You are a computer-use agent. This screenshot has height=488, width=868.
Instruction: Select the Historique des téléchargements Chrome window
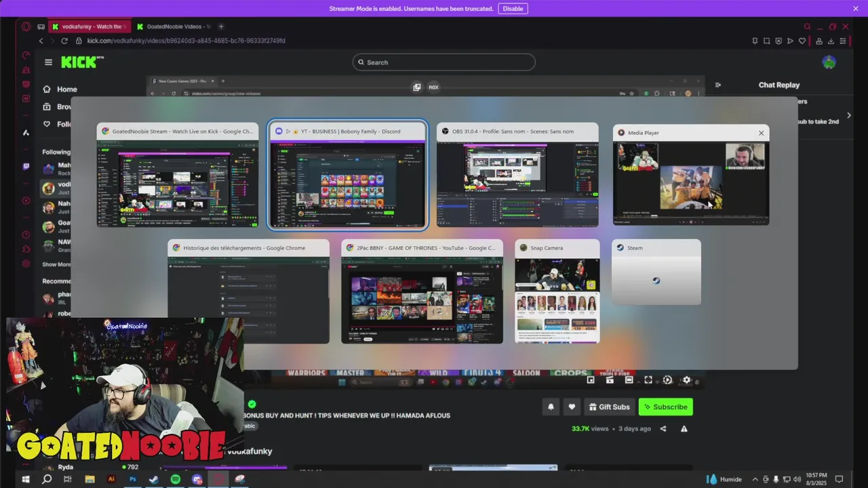[249, 291]
